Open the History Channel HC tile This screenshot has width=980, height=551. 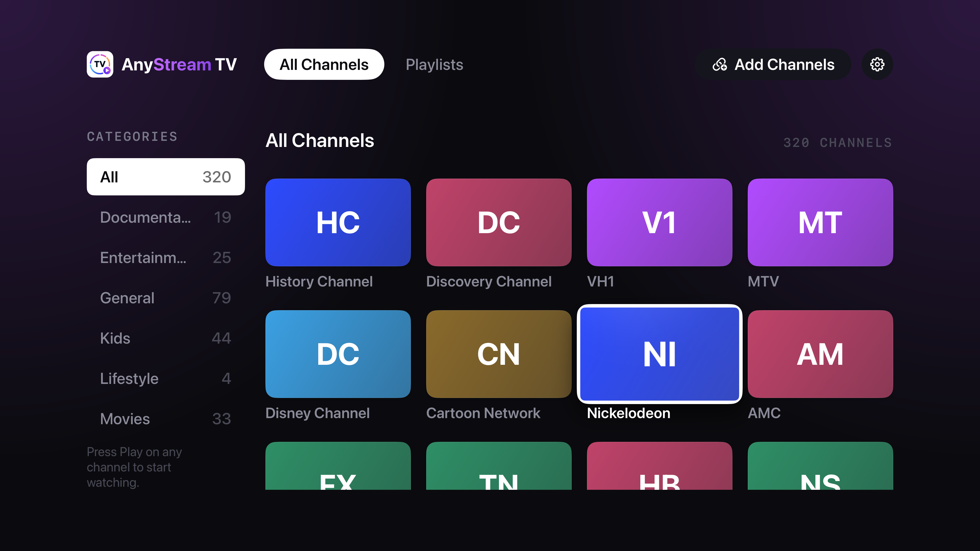[338, 222]
